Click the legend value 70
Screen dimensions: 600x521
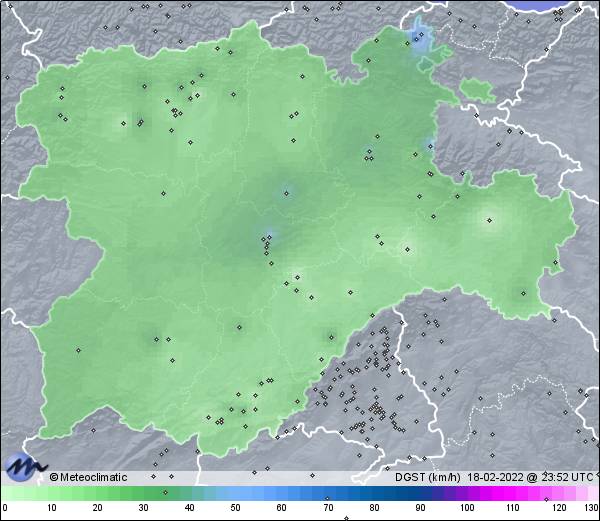tap(328, 508)
